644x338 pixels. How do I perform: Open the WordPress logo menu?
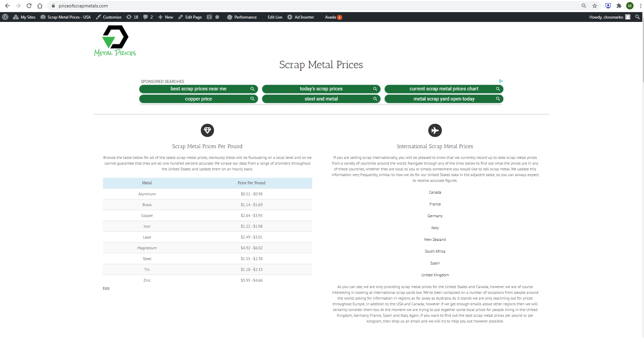click(5, 17)
